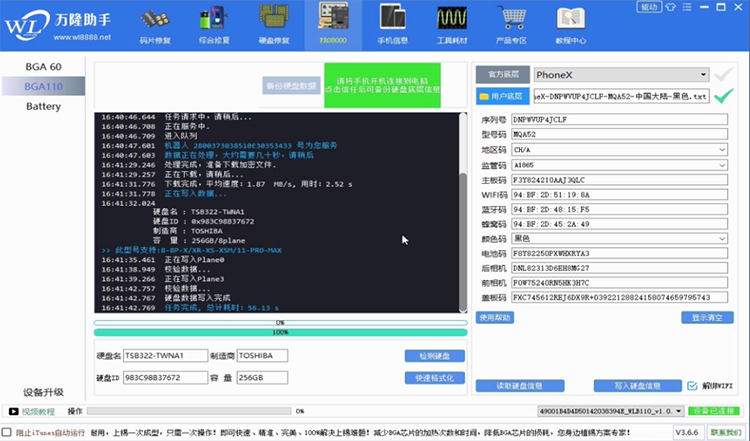Click 使用帮助 usage help button

tap(495, 318)
